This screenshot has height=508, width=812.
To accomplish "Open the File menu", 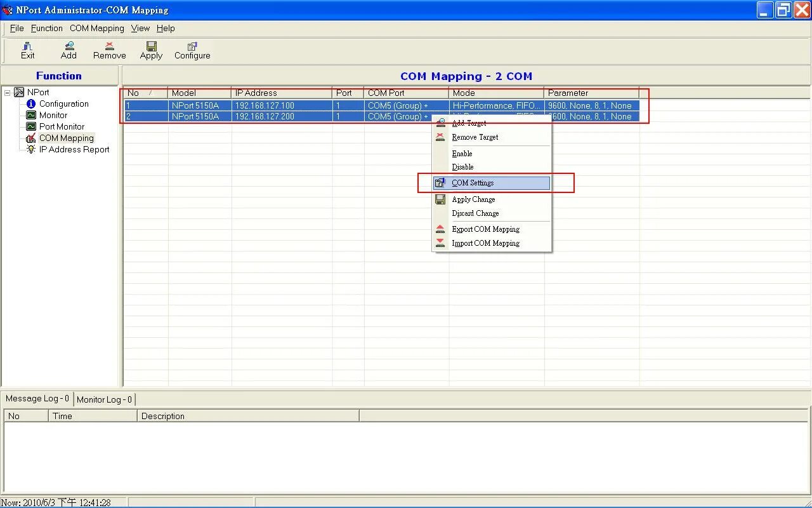I will tap(17, 28).
